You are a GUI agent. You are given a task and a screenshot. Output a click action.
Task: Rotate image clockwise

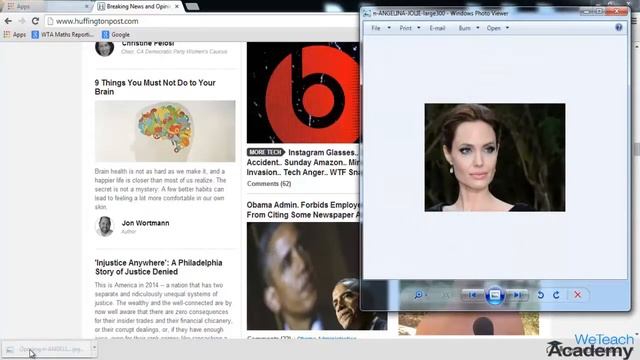pos(556,295)
